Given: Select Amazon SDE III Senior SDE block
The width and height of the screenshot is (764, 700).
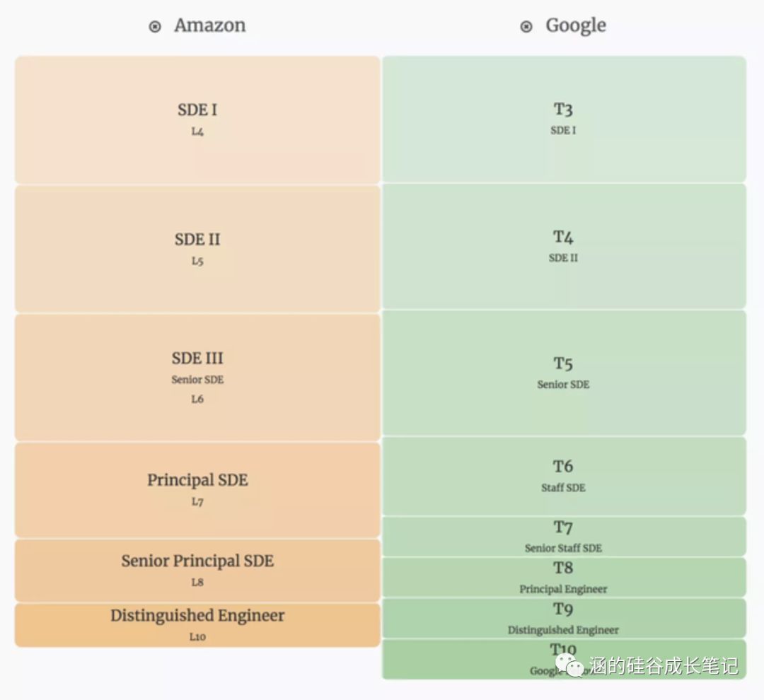Looking at the screenshot, I should [197, 377].
